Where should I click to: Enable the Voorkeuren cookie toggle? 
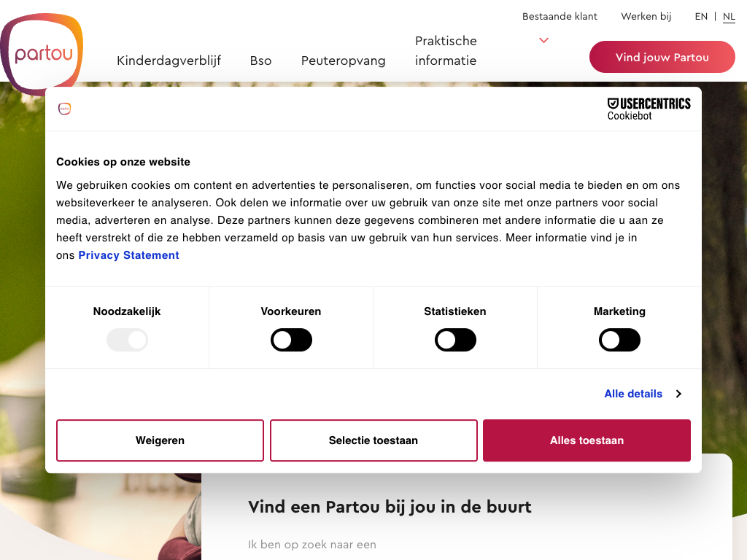pyautogui.click(x=291, y=340)
